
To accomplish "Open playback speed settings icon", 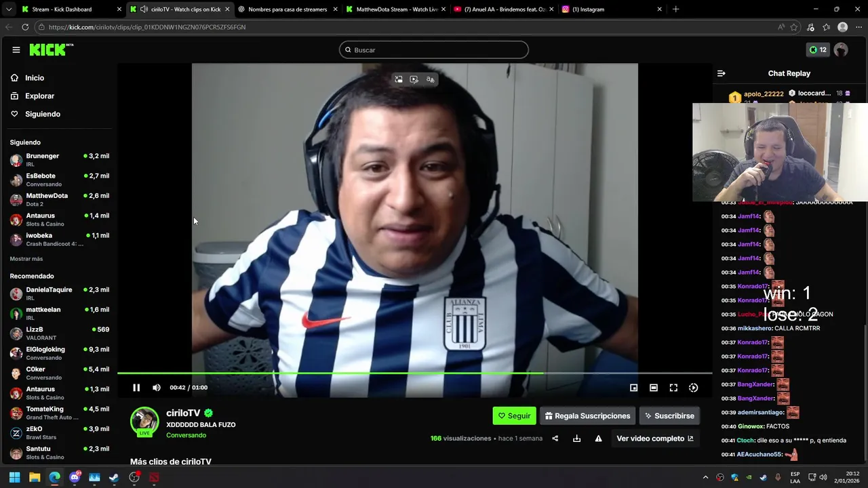I will point(693,388).
